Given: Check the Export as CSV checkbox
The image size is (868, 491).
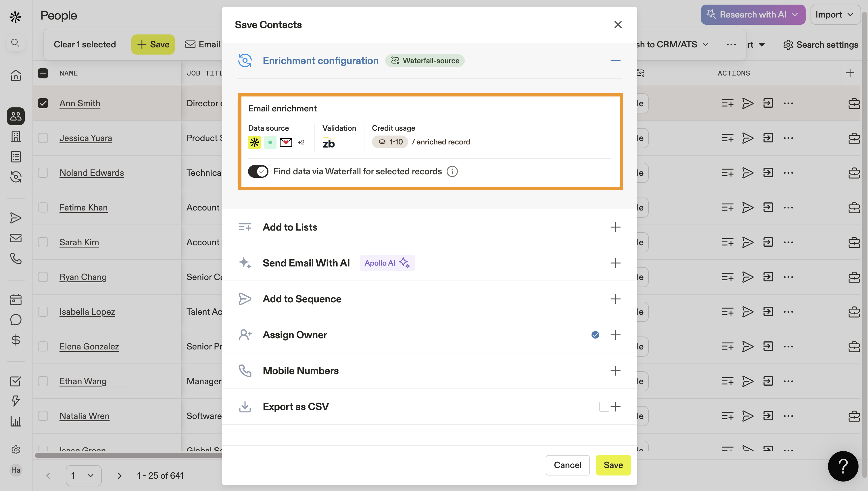Looking at the screenshot, I should pyautogui.click(x=604, y=406).
